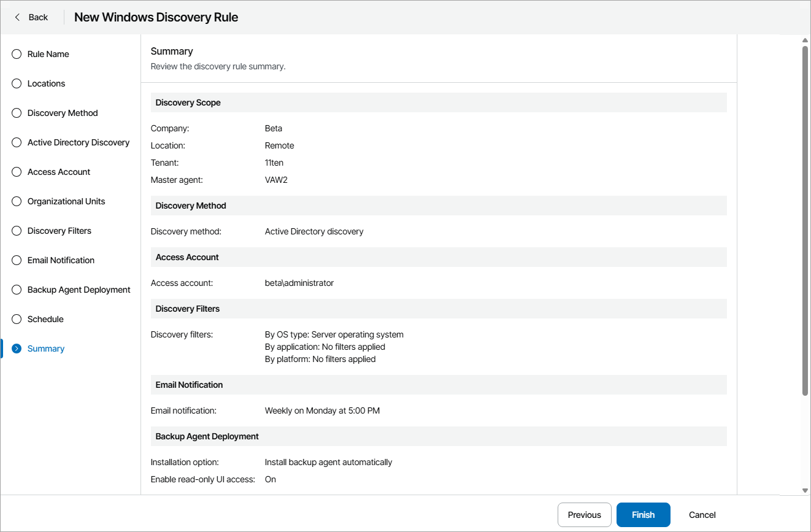
Task: Go to the Organizational Units step
Action: coord(66,201)
